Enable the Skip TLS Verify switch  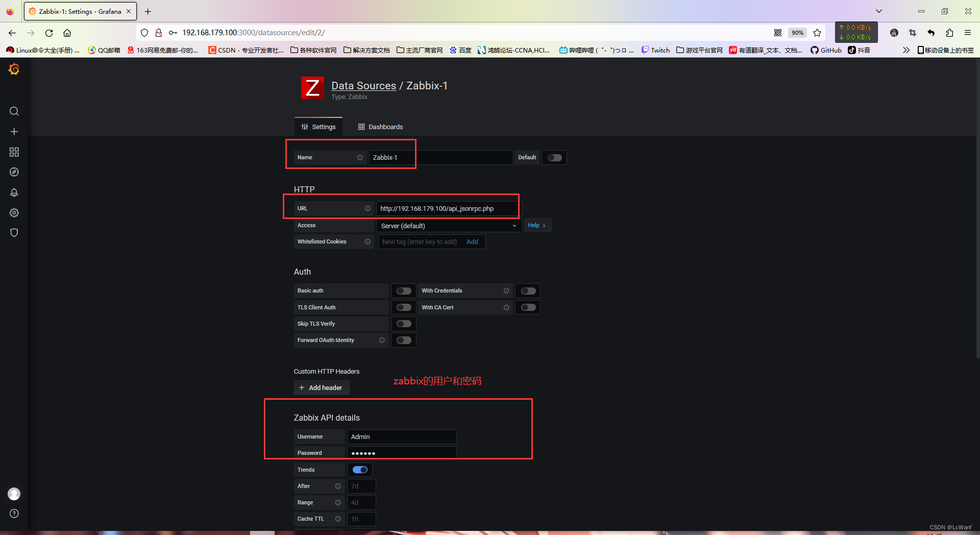404,324
